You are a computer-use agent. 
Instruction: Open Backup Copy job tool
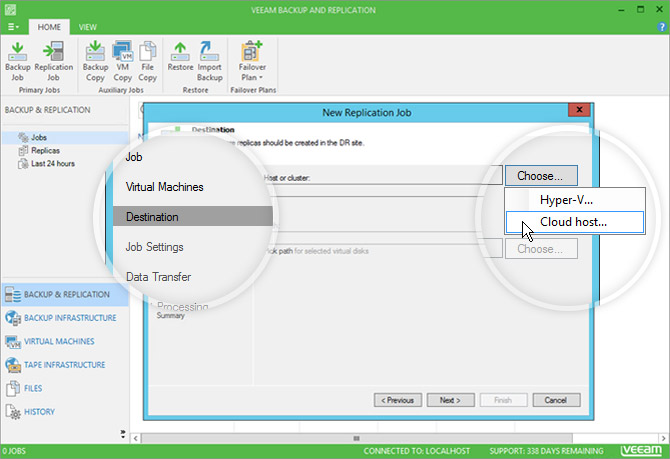pyautogui.click(x=95, y=62)
